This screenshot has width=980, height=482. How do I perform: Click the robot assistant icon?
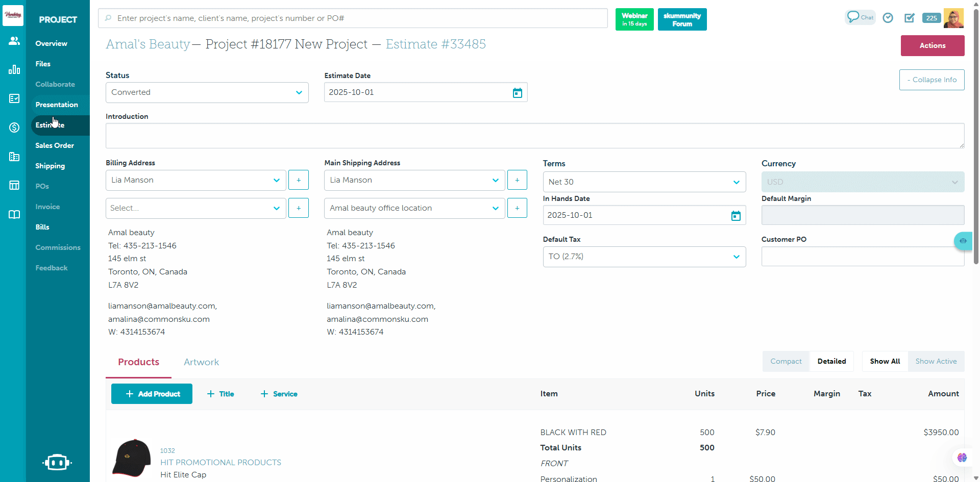coord(57,462)
